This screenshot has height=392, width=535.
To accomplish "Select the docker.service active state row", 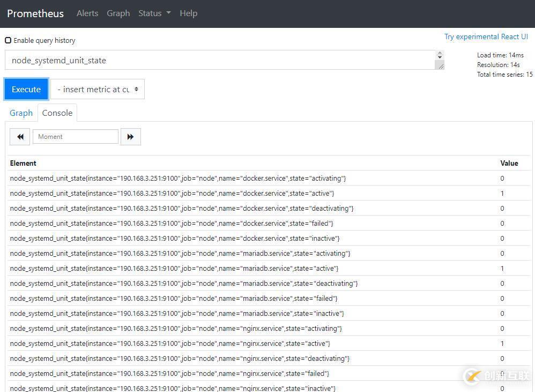I will coord(172,194).
